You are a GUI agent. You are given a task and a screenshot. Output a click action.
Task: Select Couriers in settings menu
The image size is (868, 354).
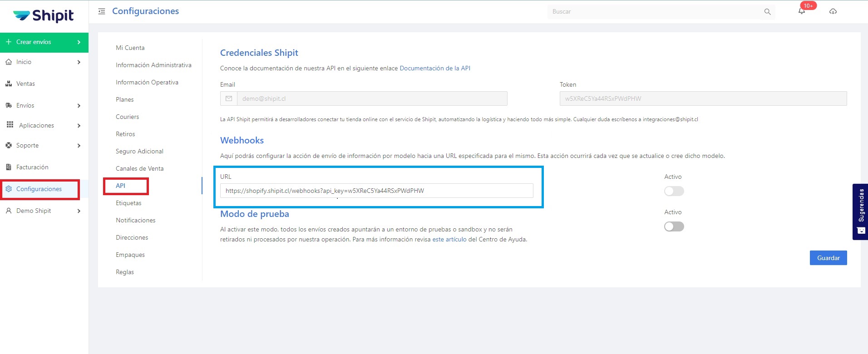tap(128, 117)
